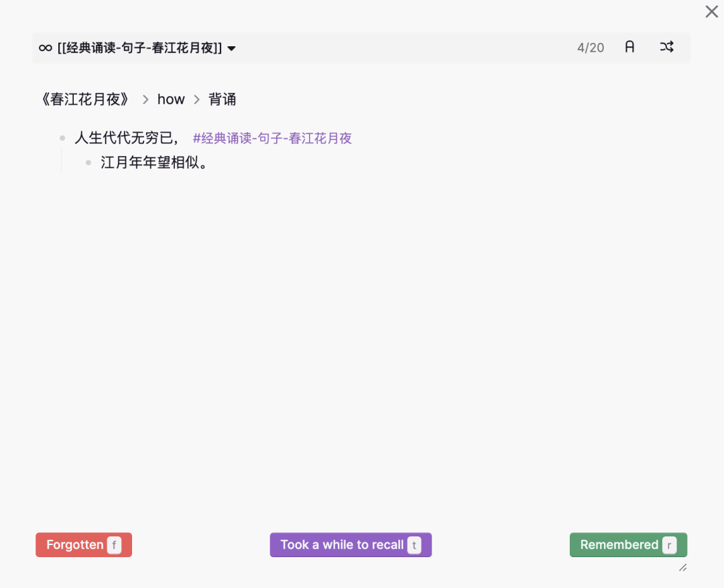Screen dimensions: 724x588
Task: Open the 背诵 breadcrumb block
Action: coord(222,99)
